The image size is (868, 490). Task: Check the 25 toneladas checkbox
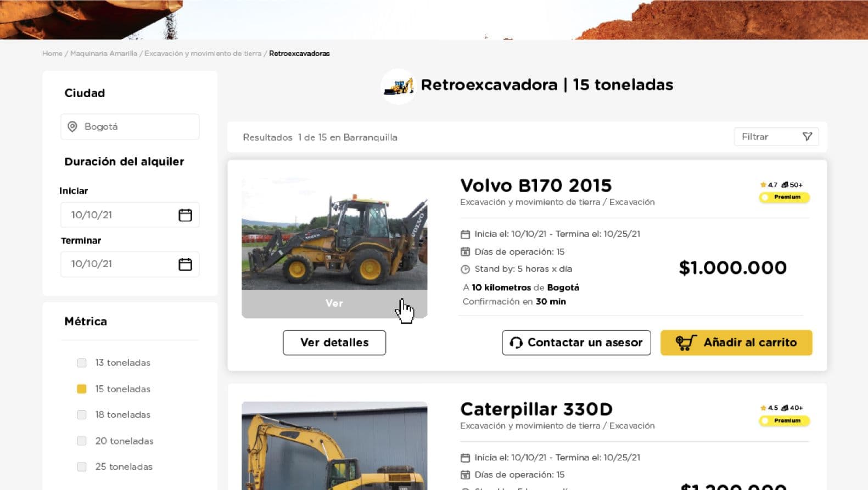point(82,467)
